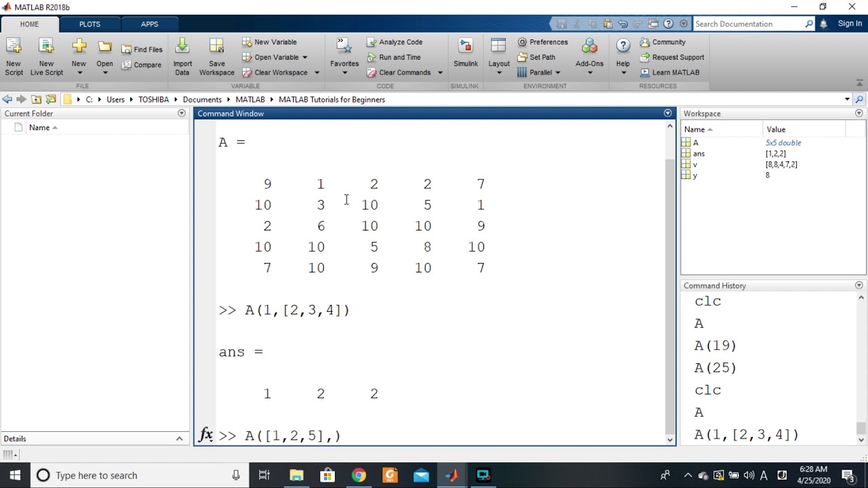868x488 pixels.
Task: Open Command Window actions menu
Action: click(x=668, y=113)
